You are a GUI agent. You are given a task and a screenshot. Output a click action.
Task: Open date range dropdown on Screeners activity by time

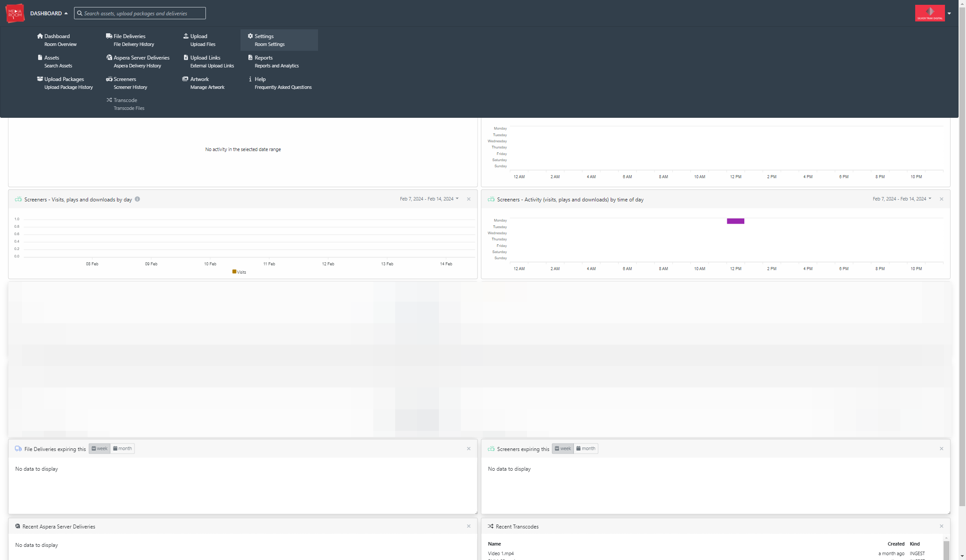[902, 199]
